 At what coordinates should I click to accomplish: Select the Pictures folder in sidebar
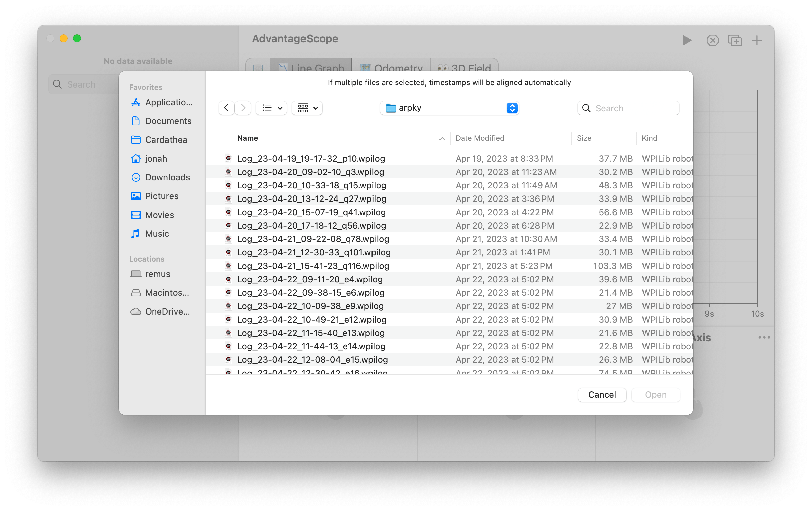[x=162, y=196]
